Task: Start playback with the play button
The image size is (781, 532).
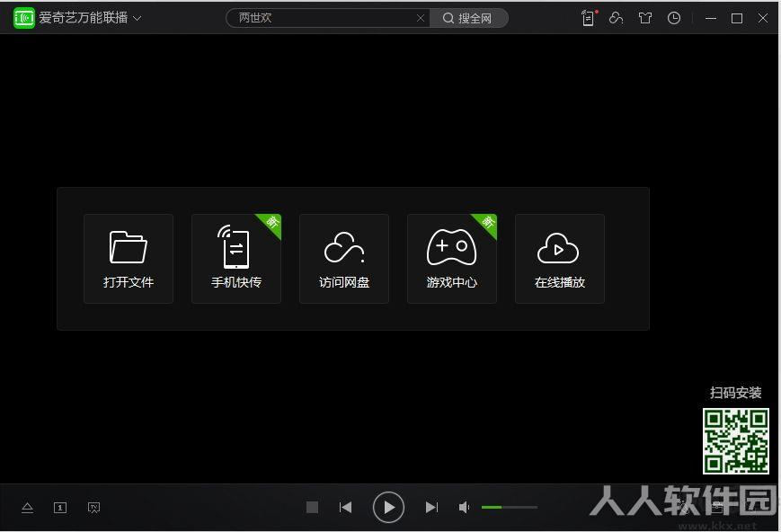Action: pos(388,507)
